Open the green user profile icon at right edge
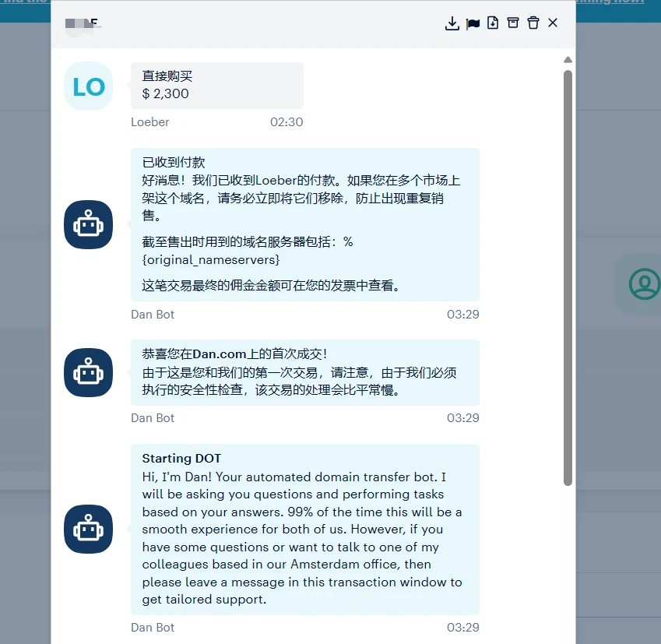 coord(643,283)
